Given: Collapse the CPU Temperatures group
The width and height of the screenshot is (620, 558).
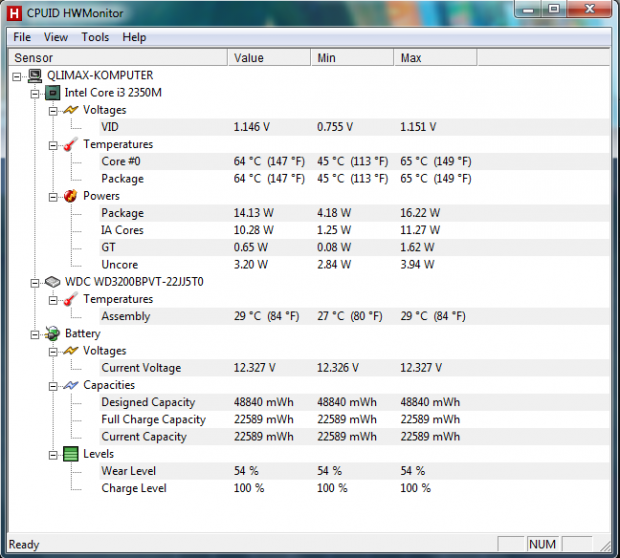Looking at the screenshot, I should click(53, 146).
